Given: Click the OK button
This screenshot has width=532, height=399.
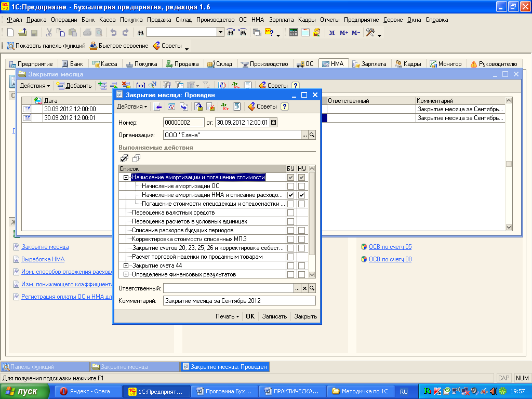Looking at the screenshot, I should (x=250, y=316).
